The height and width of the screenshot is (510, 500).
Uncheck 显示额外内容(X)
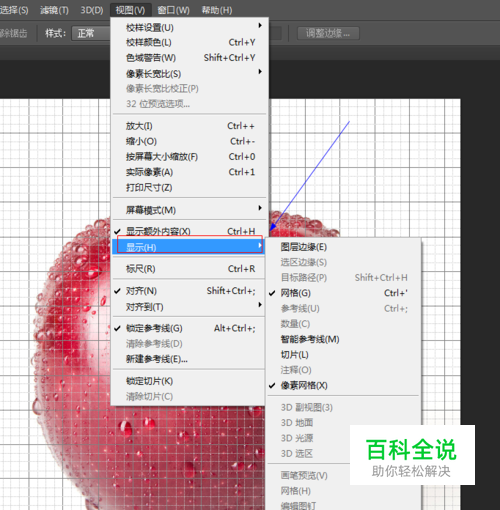coord(189,231)
